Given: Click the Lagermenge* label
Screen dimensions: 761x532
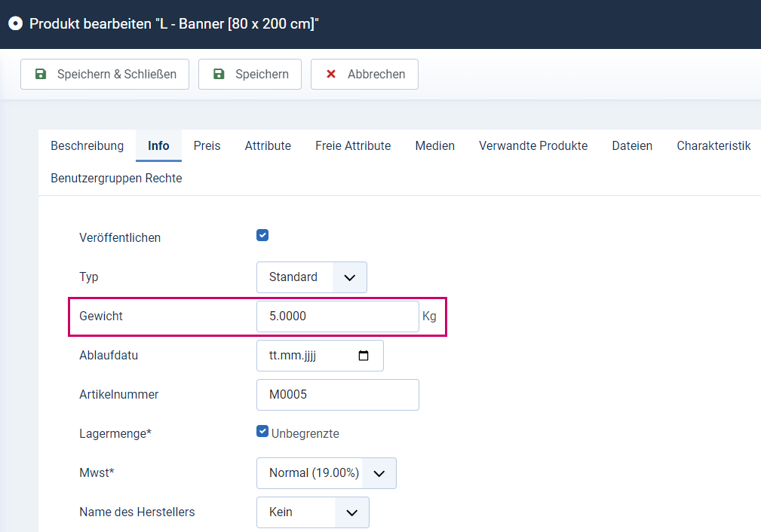Looking at the screenshot, I should click(x=115, y=433).
